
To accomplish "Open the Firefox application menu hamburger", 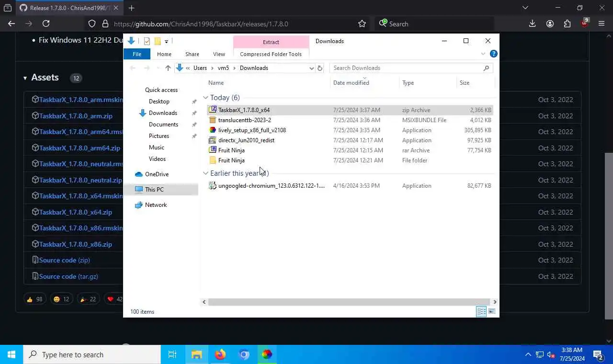I will (x=602, y=23).
